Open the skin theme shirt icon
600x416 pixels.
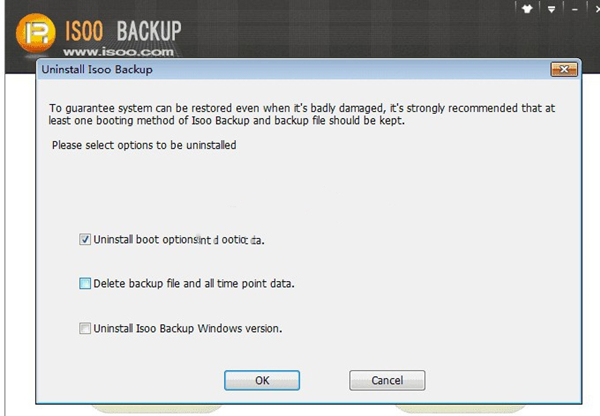pos(527,9)
